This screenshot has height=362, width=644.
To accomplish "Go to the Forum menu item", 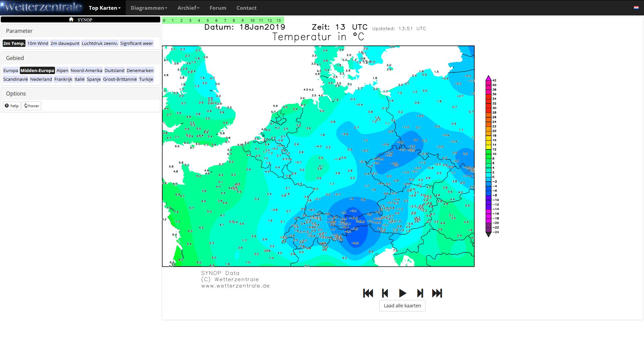I will coord(218,8).
